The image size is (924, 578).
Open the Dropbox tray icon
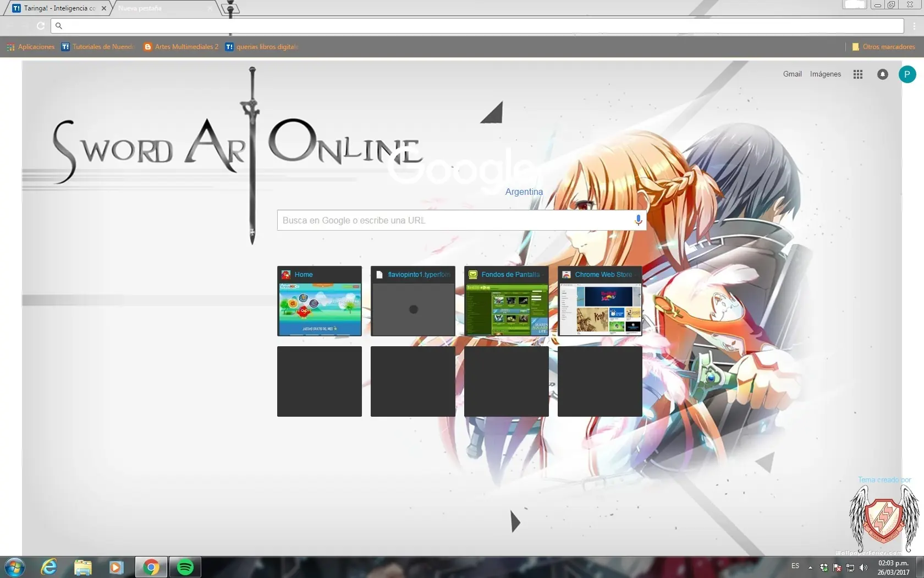823,567
